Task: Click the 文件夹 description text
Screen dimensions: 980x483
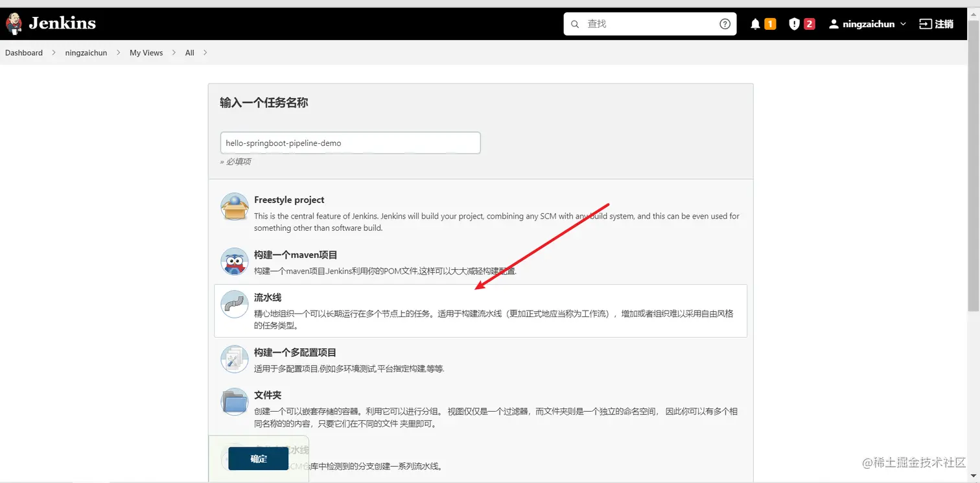Action: pyautogui.click(x=496, y=418)
